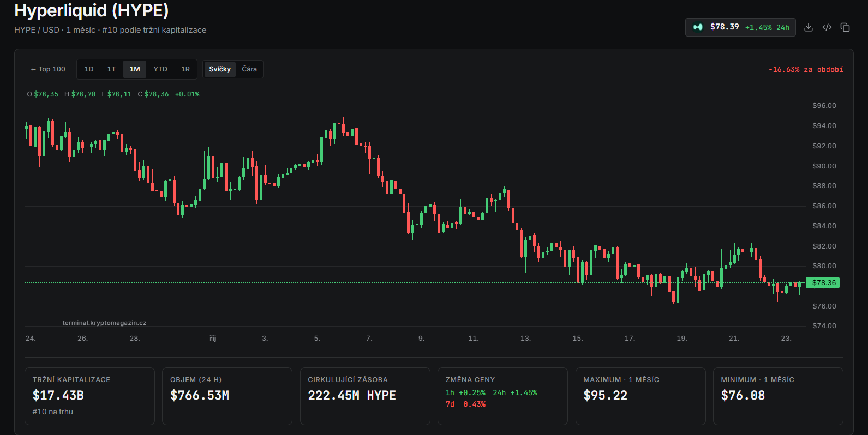Click the Hyperliquid logo in price badge
The width and height of the screenshot is (868, 435).
(x=698, y=27)
